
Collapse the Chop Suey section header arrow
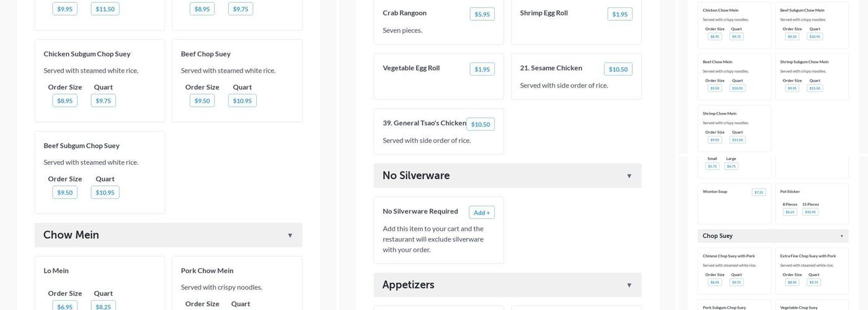pyautogui.click(x=841, y=236)
